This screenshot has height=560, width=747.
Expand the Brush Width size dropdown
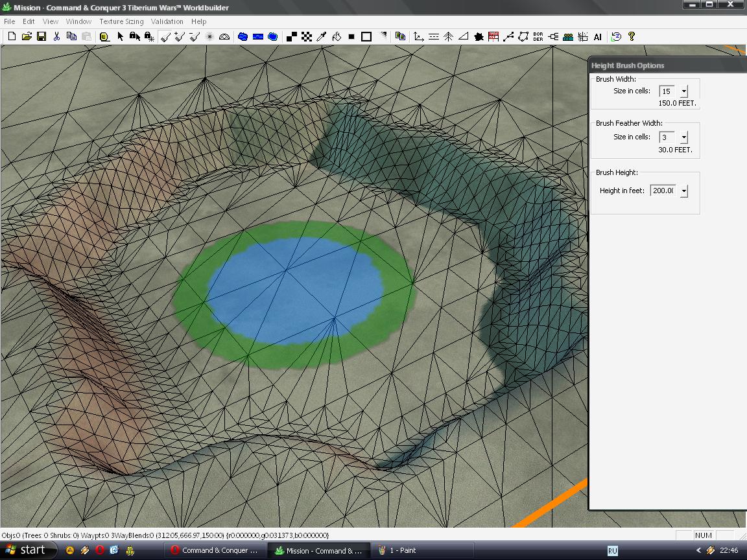point(684,91)
